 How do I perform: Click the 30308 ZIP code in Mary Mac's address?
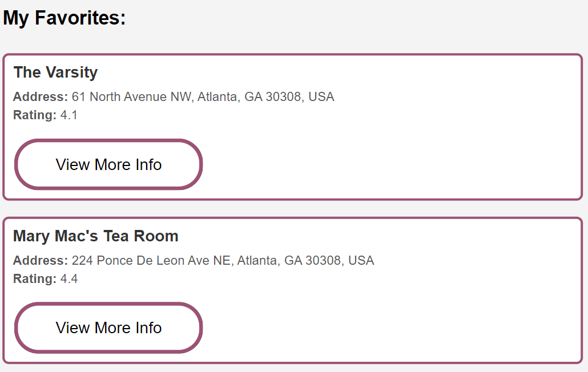point(324,261)
